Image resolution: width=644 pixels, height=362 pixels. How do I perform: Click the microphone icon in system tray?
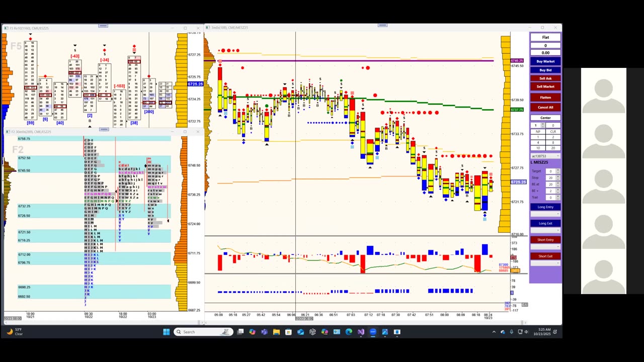511,332
